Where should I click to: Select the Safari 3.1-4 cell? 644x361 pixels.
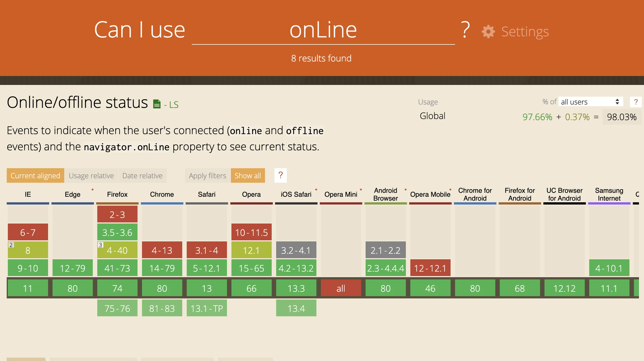(x=207, y=250)
